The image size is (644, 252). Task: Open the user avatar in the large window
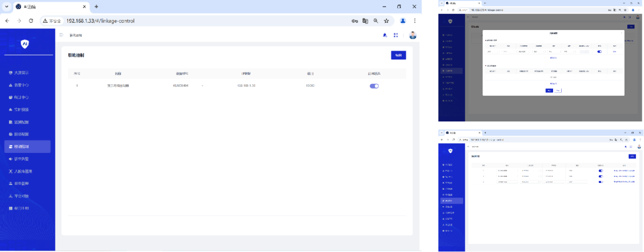(x=412, y=35)
